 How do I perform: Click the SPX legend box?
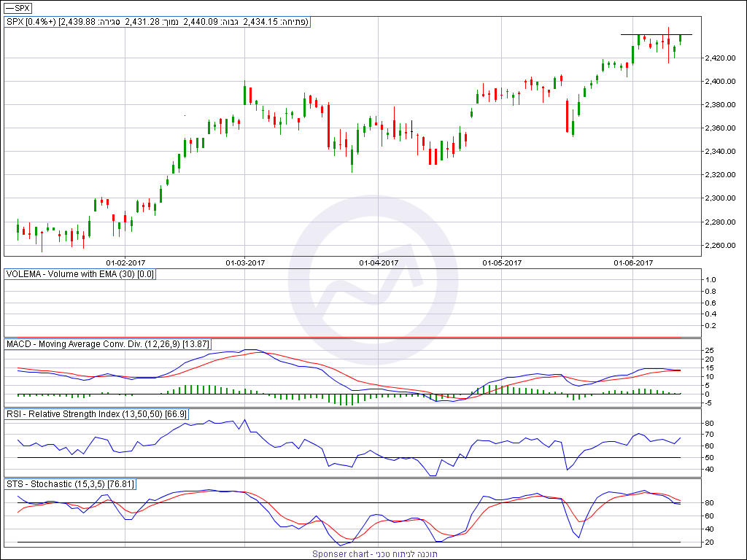[x=18, y=8]
